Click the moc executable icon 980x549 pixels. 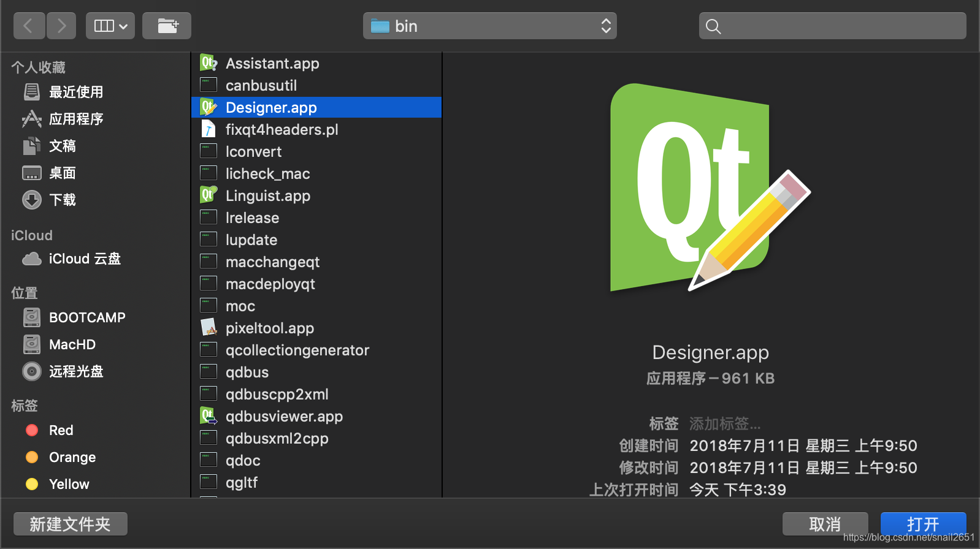(209, 305)
